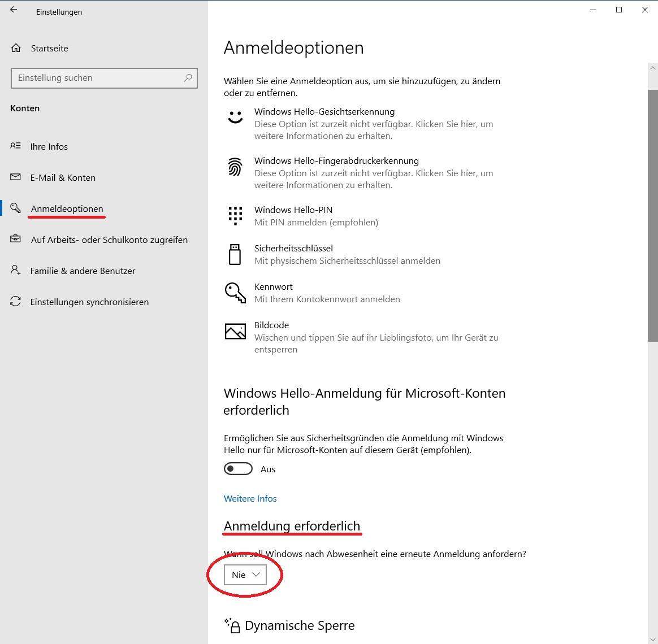Click the Dynamische Sperre lock icon
Viewport: 658px width, 644px height.
click(232, 625)
